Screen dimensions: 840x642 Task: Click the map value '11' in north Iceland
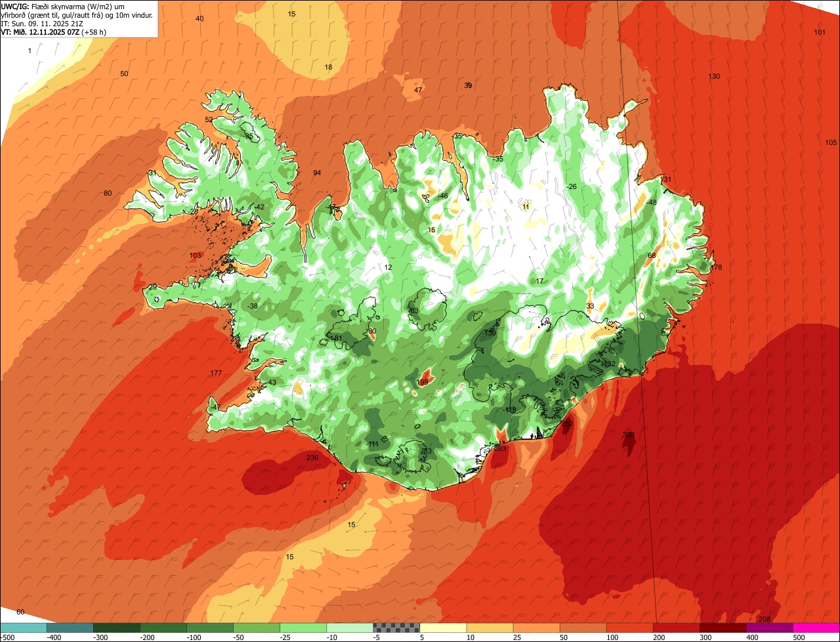526,207
